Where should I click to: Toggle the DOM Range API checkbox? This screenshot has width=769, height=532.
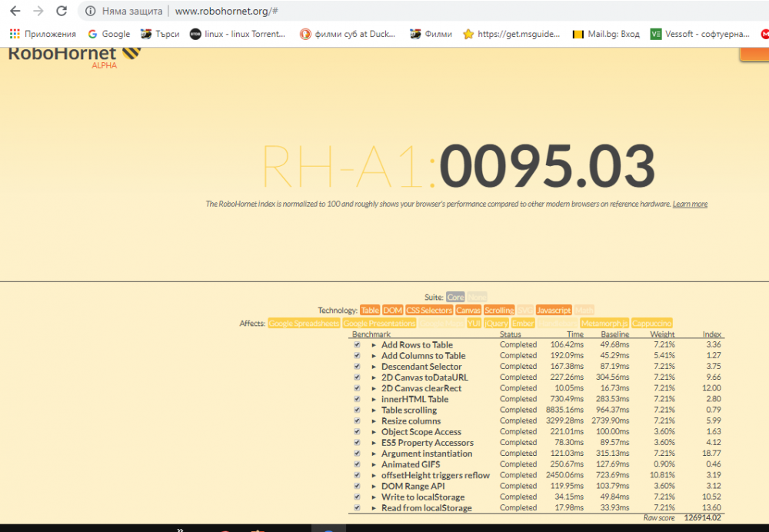[357, 486]
